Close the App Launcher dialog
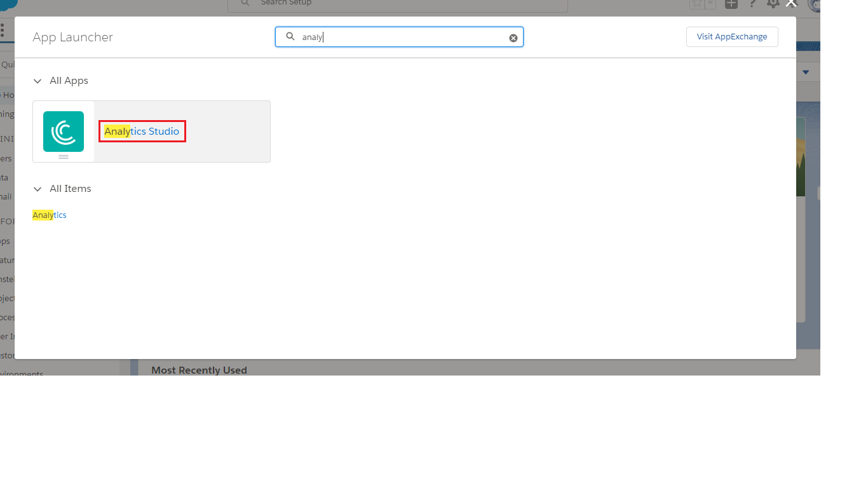This screenshot has width=868, height=488. 791,4
